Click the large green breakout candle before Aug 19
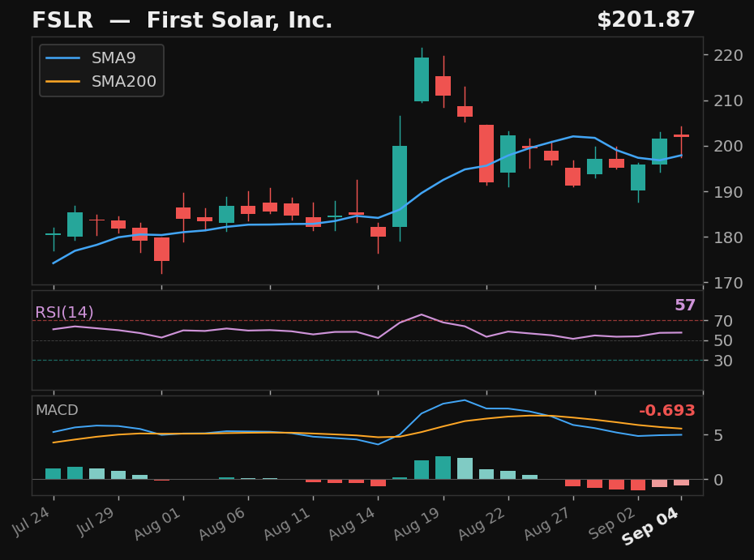The image size is (754, 560). click(400, 186)
